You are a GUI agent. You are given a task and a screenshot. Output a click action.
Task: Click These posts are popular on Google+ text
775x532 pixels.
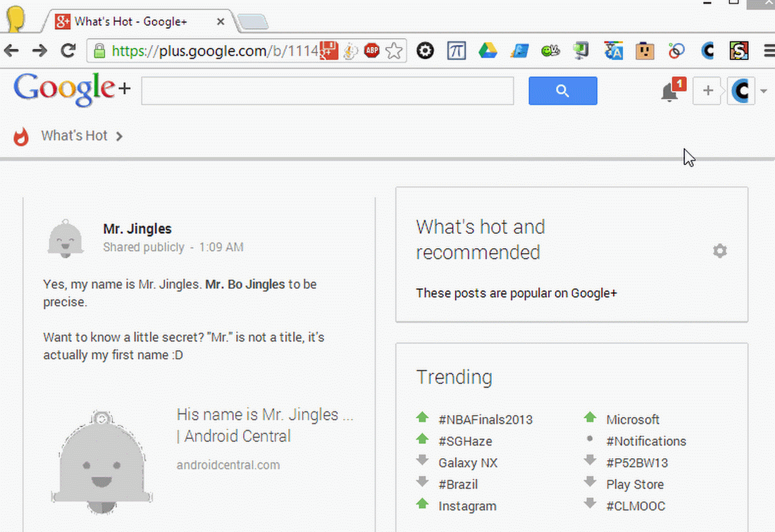[x=517, y=293]
